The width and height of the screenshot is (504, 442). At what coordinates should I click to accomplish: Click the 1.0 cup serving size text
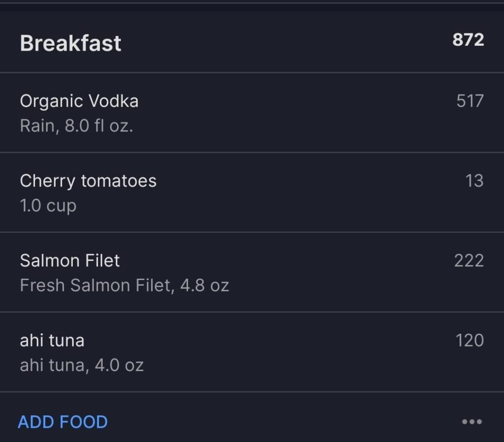48,206
